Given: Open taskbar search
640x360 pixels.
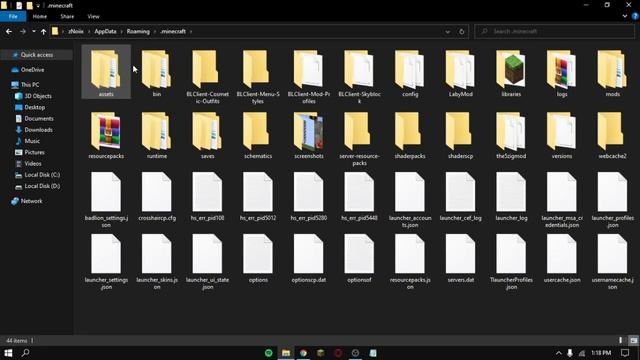Looking at the screenshot, I should (x=25, y=353).
